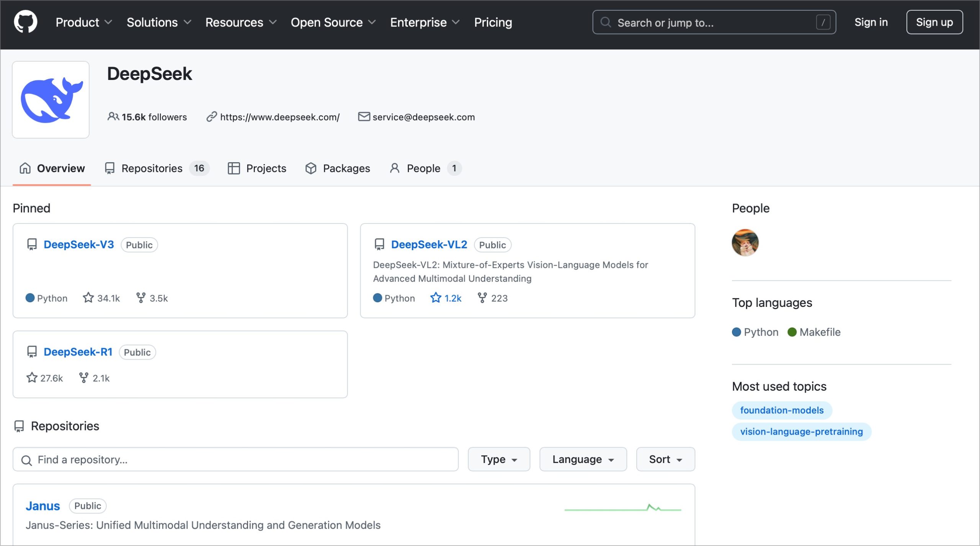Click the repo icon next to DeepSeek-R1
Viewport: 980px width, 546px height.
pyautogui.click(x=32, y=352)
